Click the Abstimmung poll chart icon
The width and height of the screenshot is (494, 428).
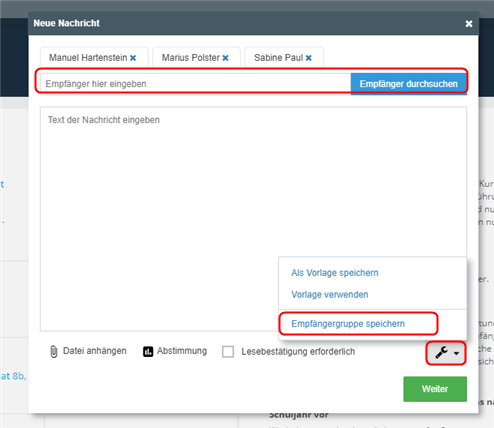(148, 351)
